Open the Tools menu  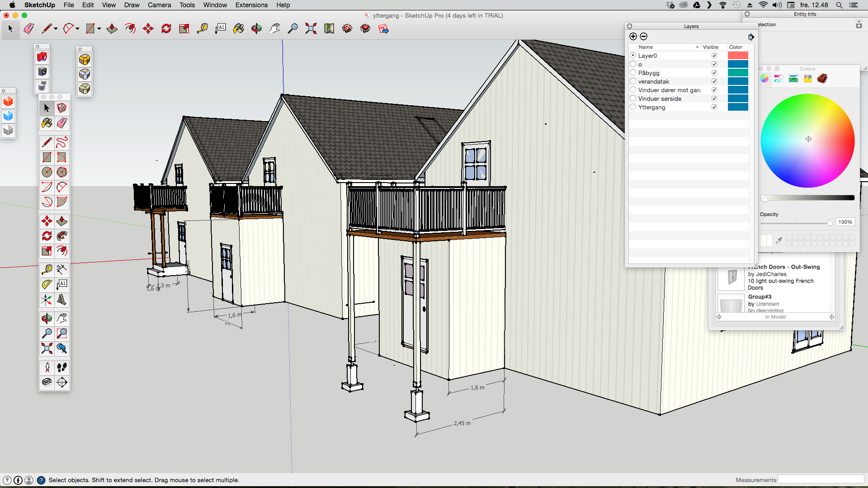(187, 5)
